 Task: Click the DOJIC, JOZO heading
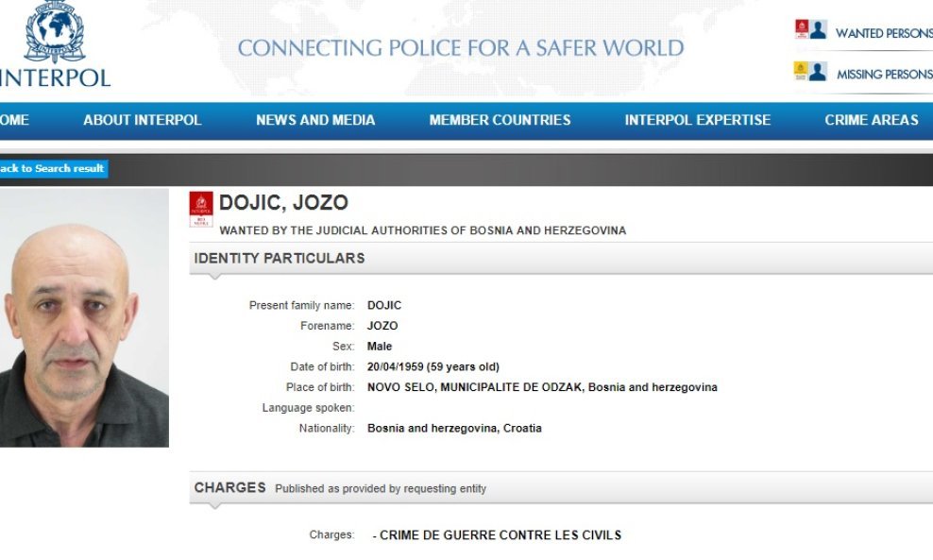tap(283, 202)
